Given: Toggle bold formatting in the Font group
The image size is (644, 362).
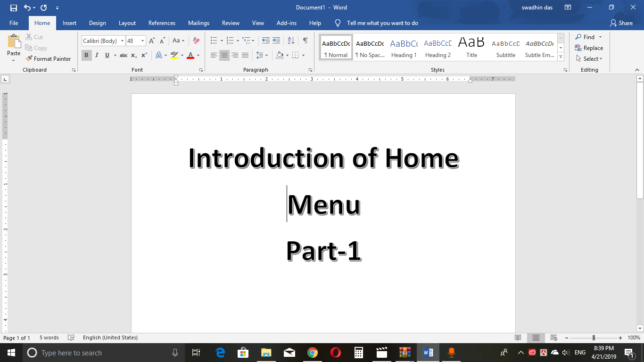Looking at the screenshot, I should point(86,55).
